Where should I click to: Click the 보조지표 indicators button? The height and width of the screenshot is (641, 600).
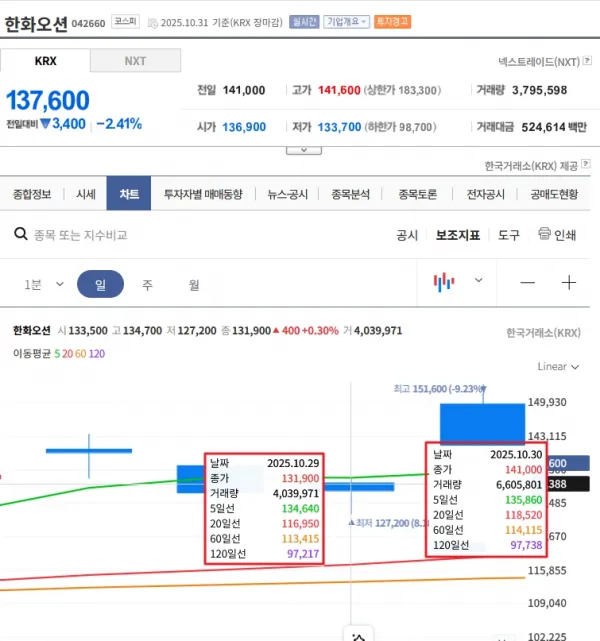pos(457,235)
